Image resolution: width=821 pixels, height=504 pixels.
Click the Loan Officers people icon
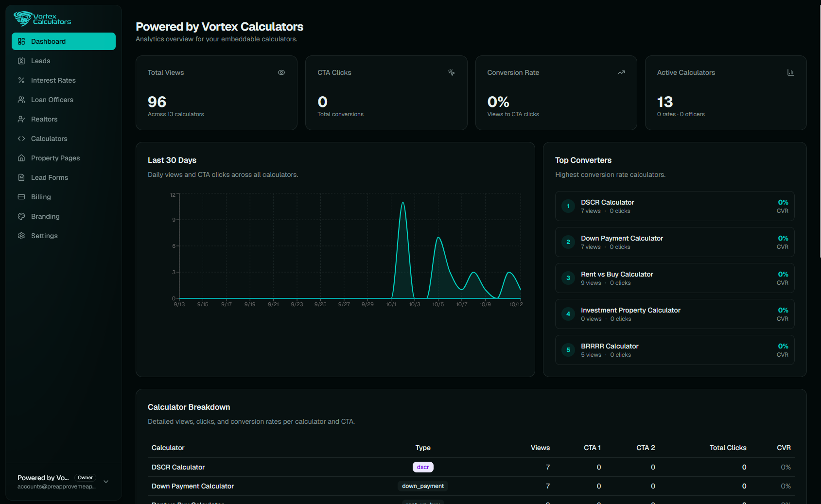[21, 100]
